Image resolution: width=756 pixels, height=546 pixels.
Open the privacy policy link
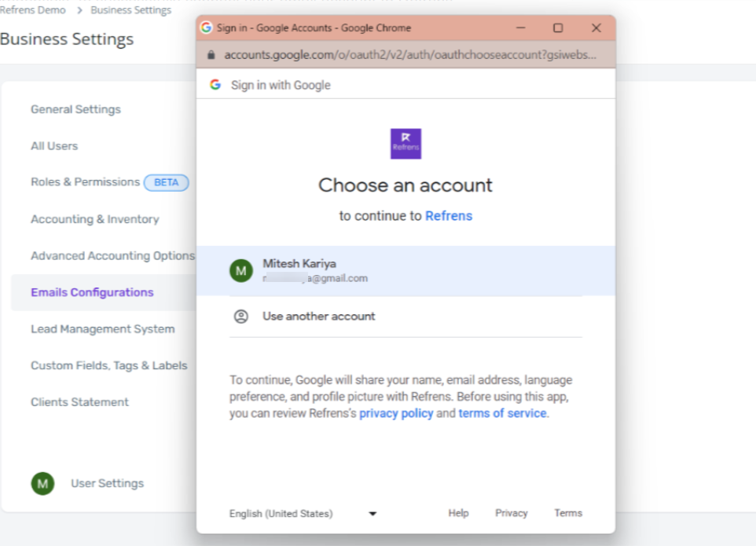click(x=396, y=413)
